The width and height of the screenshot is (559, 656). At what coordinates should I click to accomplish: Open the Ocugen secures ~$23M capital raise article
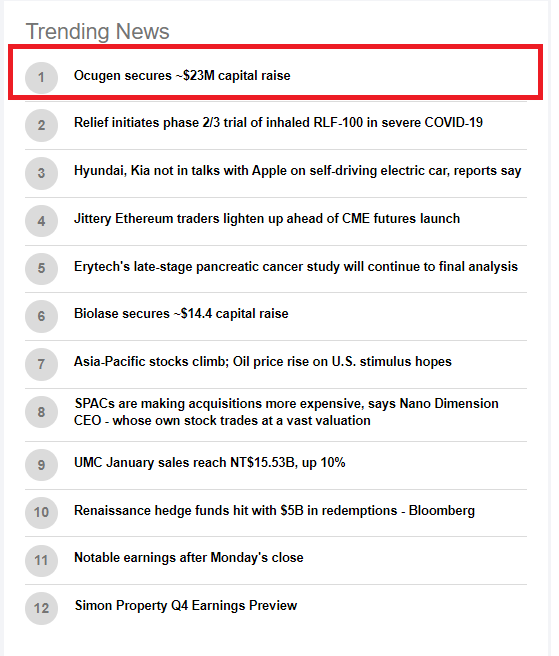pos(182,76)
